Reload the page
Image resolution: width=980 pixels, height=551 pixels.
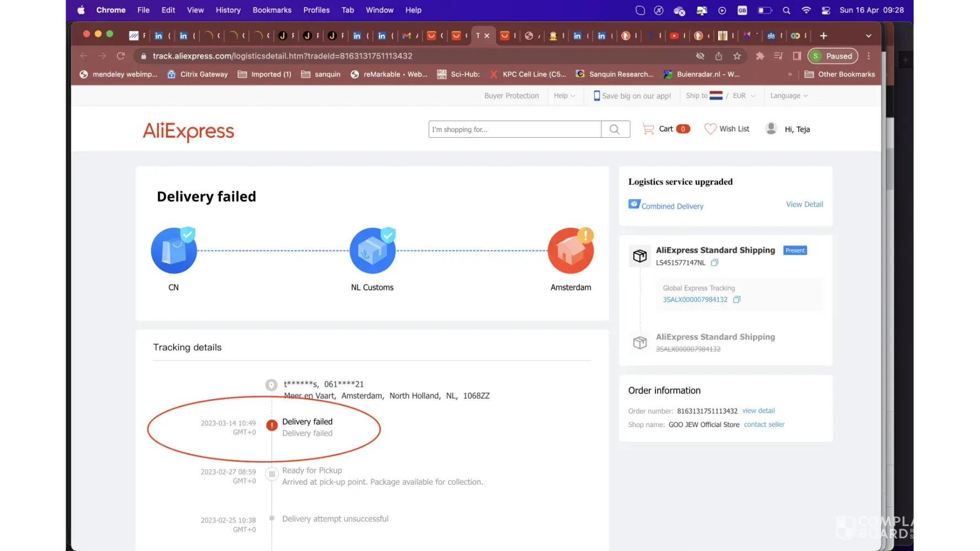coord(121,56)
